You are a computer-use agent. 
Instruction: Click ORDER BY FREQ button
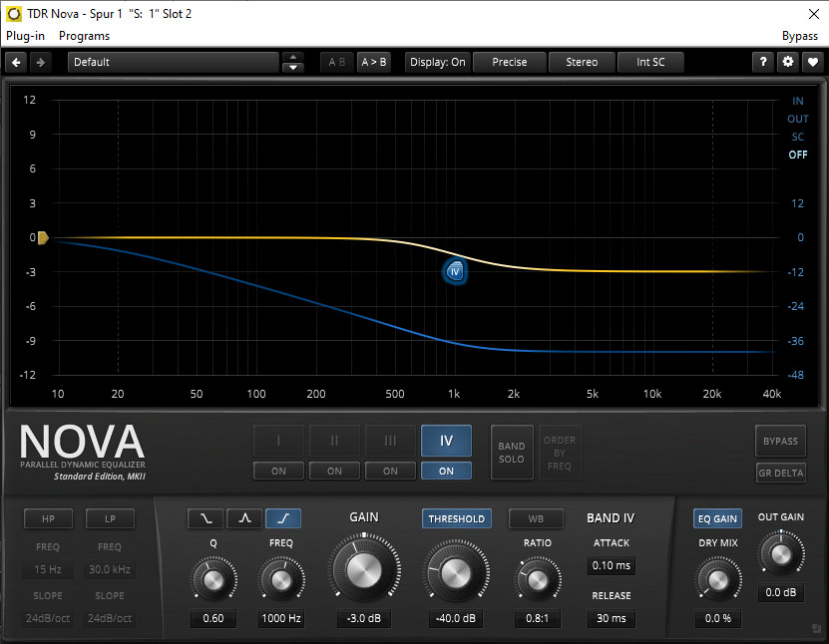560,453
